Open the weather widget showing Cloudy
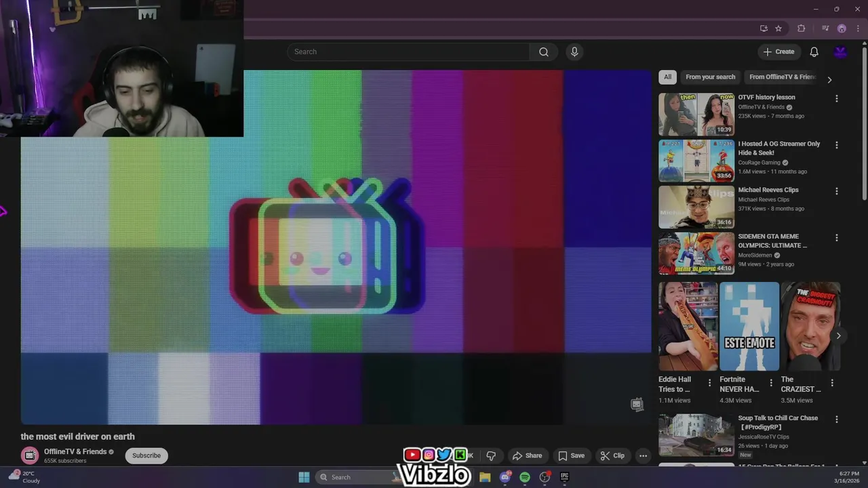This screenshot has width=868, height=488. pyautogui.click(x=24, y=477)
